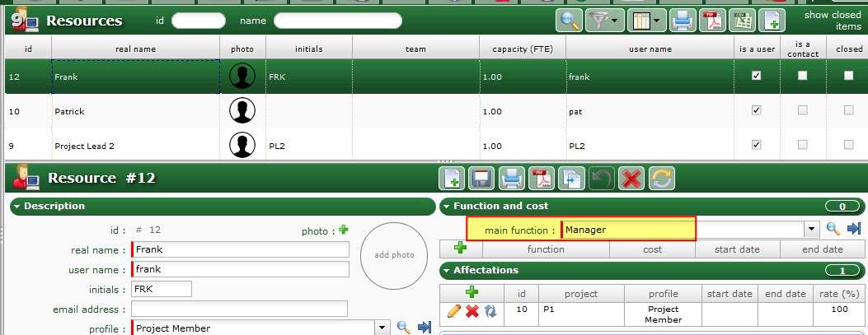Toggle Patrick's 'closed' checkbox

click(x=848, y=110)
